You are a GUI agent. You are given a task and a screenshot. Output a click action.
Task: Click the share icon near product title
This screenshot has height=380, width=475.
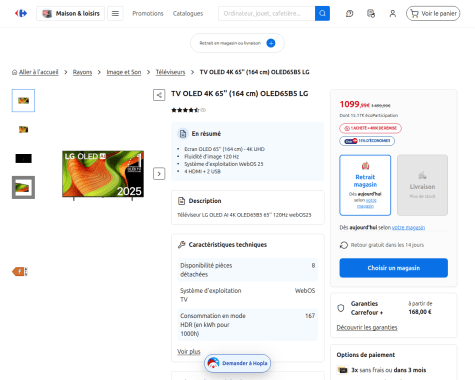159,95
